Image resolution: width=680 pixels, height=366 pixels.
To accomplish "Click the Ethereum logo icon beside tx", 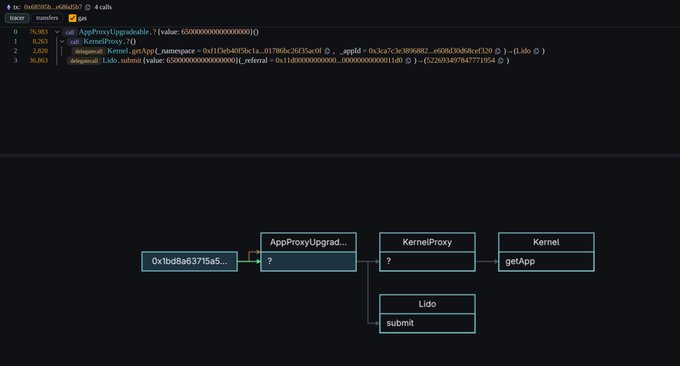I will click(8, 7).
